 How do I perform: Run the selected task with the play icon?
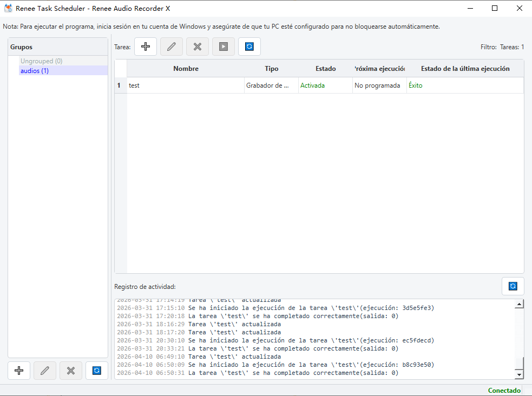[224, 47]
